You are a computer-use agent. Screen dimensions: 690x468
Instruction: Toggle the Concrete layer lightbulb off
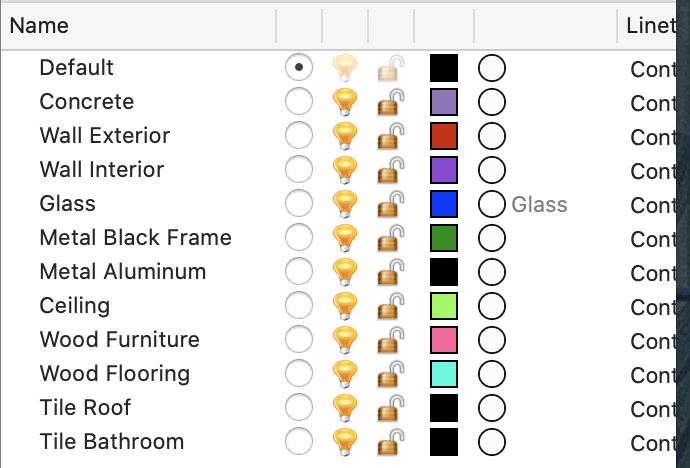coord(345,102)
